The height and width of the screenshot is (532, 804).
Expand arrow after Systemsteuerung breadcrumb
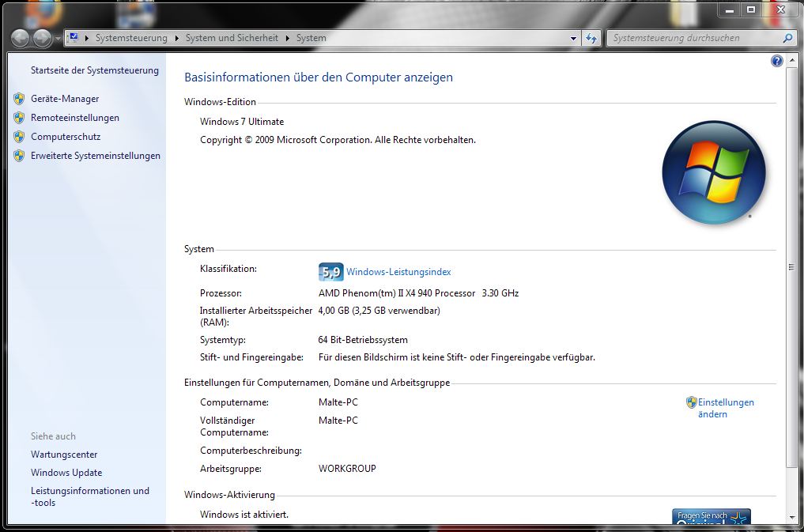(x=176, y=38)
